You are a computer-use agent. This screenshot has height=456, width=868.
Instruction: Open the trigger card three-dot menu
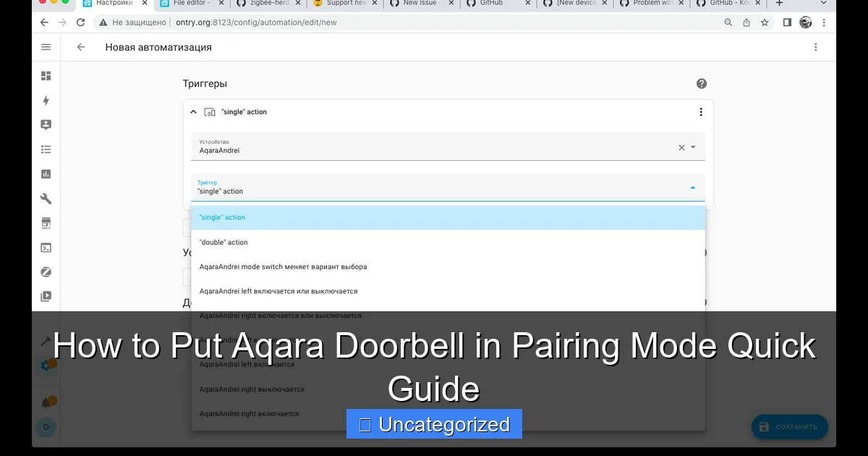(x=700, y=111)
